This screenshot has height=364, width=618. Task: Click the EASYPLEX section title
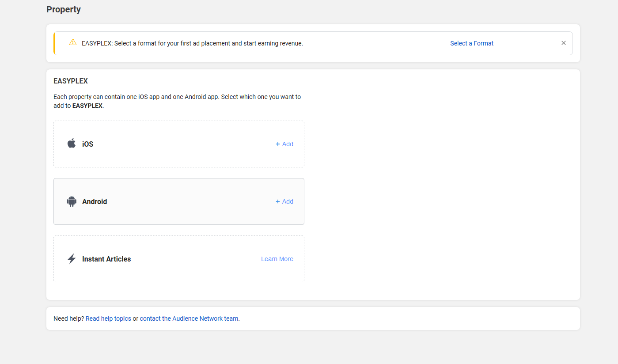click(x=70, y=81)
